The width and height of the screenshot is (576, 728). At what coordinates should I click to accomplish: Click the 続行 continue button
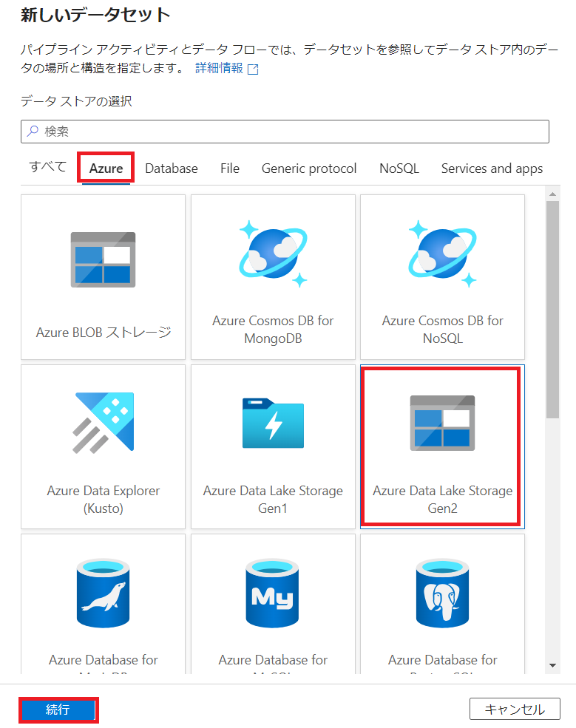coord(58,710)
